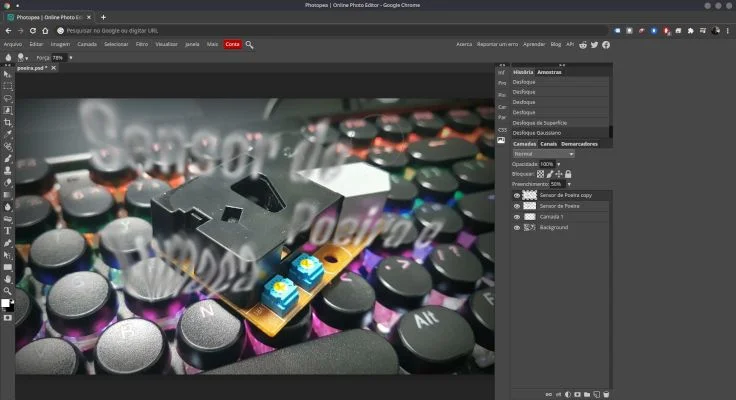Open Opacidade slider dropdown arrow
Screen dimensions: 736x400
click(558, 164)
